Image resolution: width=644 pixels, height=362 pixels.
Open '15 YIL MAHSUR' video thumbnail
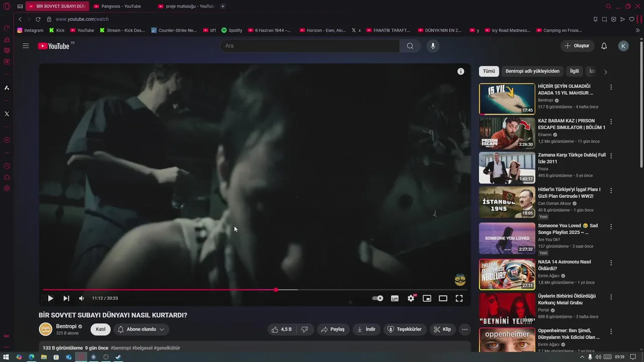(x=507, y=99)
